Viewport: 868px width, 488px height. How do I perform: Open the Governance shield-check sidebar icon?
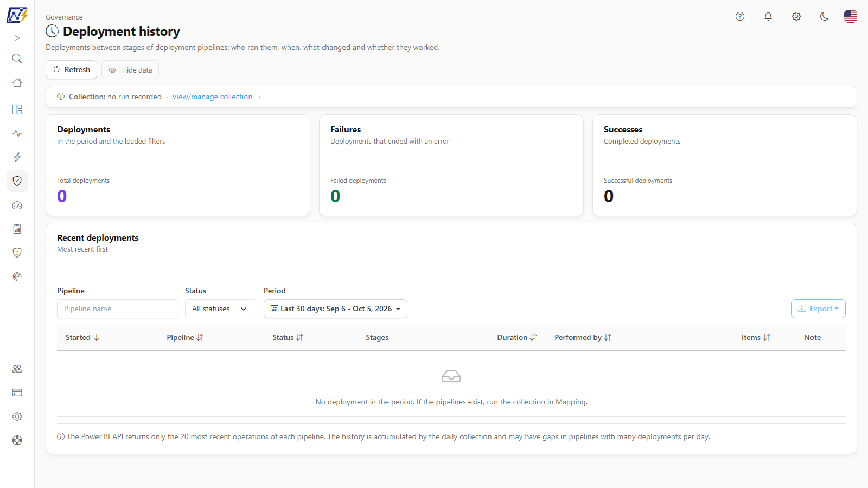[x=17, y=181]
